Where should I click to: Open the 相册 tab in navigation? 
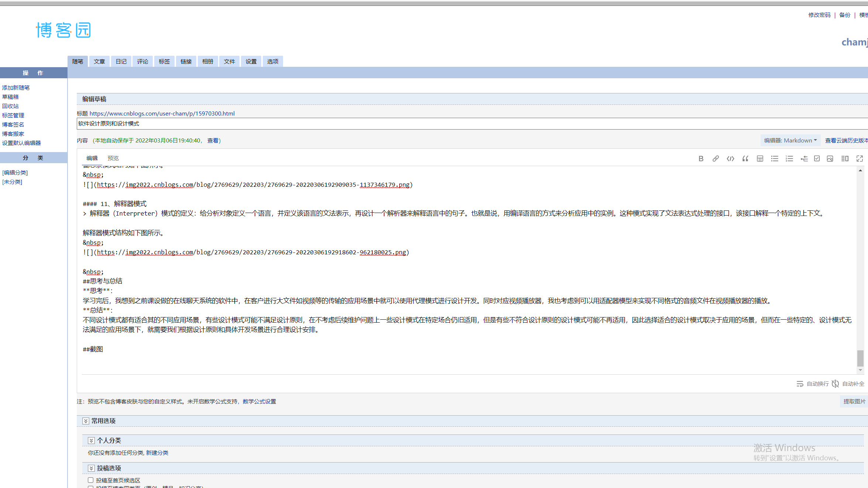coord(207,62)
